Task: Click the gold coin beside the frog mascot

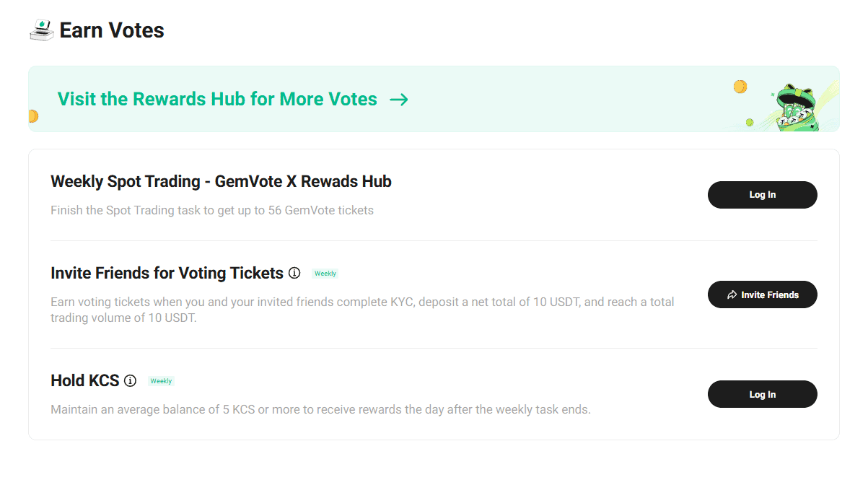Action: point(740,87)
